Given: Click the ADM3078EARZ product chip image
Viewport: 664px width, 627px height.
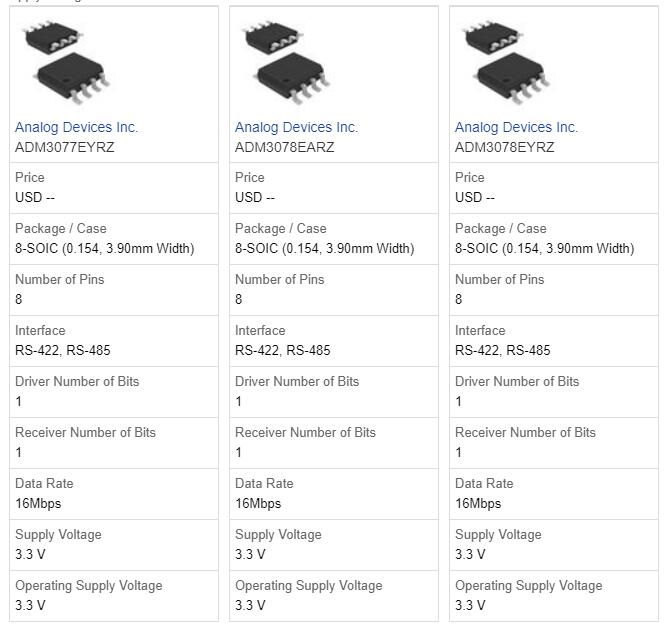Looking at the screenshot, I should (284, 62).
